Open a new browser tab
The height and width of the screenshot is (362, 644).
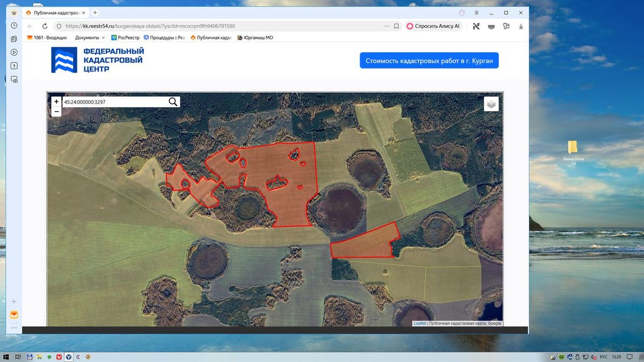[95, 12]
